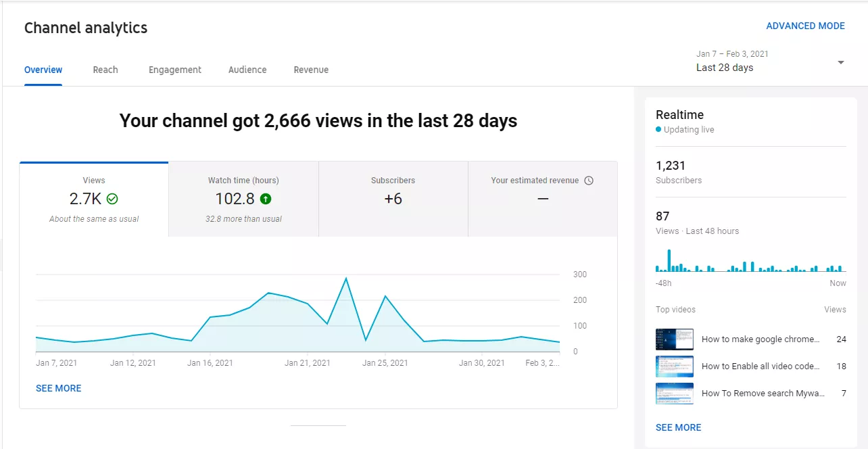Open the 'How to Enable all video code' thumbnail
This screenshot has width=868, height=449.
tap(675, 367)
